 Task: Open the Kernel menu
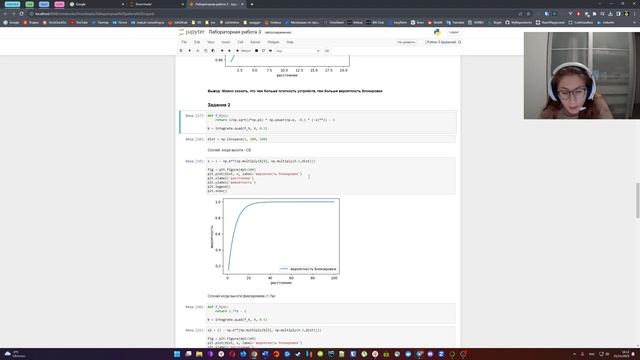(x=255, y=42)
